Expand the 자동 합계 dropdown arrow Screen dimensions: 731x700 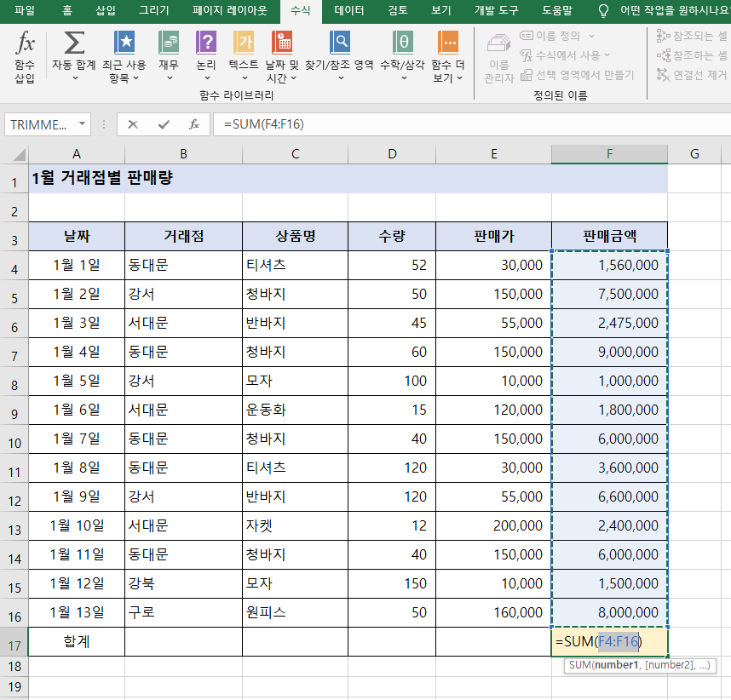pos(75,77)
